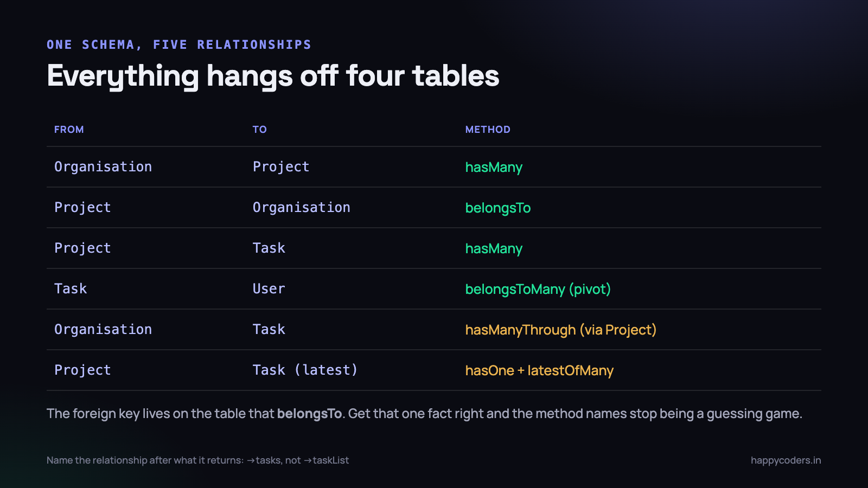
Task: Click 'hasManyThrough (via Project)' method
Action: pyautogui.click(x=561, y=330)
